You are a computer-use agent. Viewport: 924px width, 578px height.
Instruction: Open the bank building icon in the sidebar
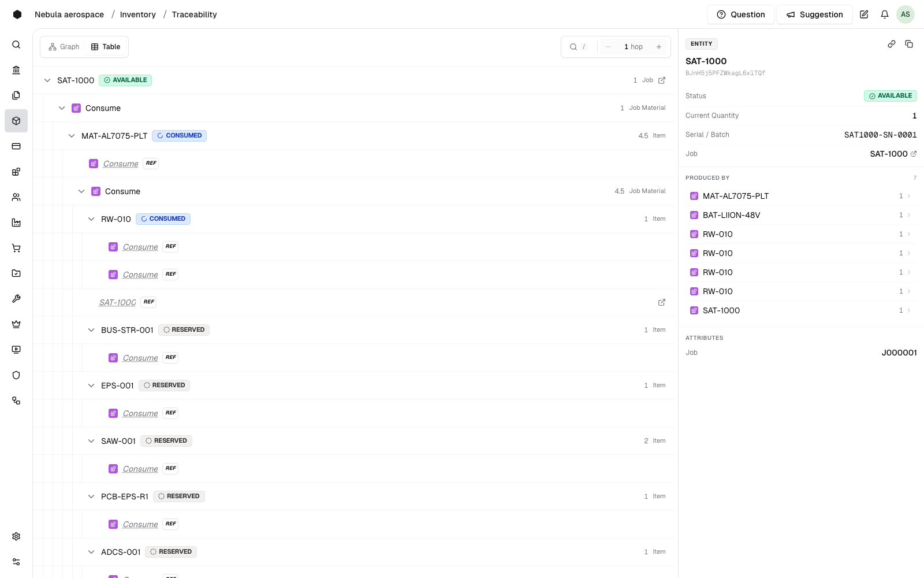pos(16,70)
